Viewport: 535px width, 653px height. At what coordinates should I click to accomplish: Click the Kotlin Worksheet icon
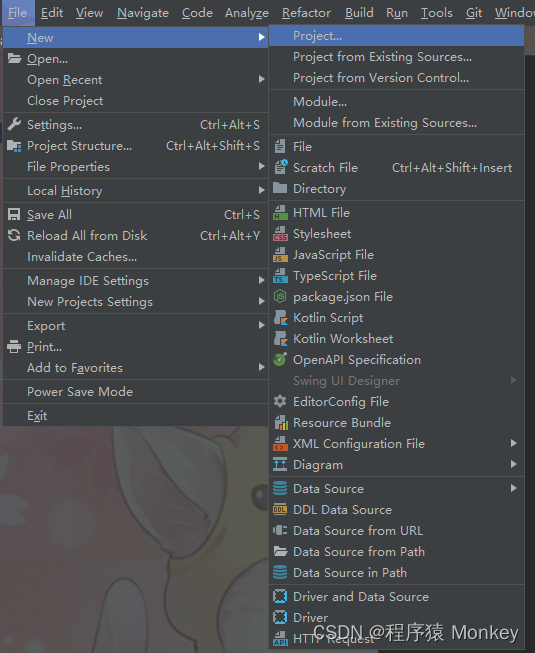coord(281,339)
